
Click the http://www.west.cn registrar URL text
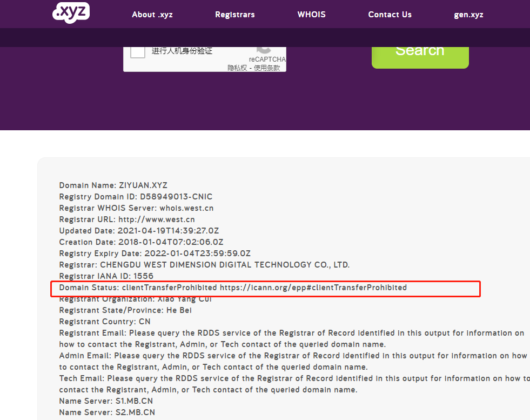[x=156, y=219]
